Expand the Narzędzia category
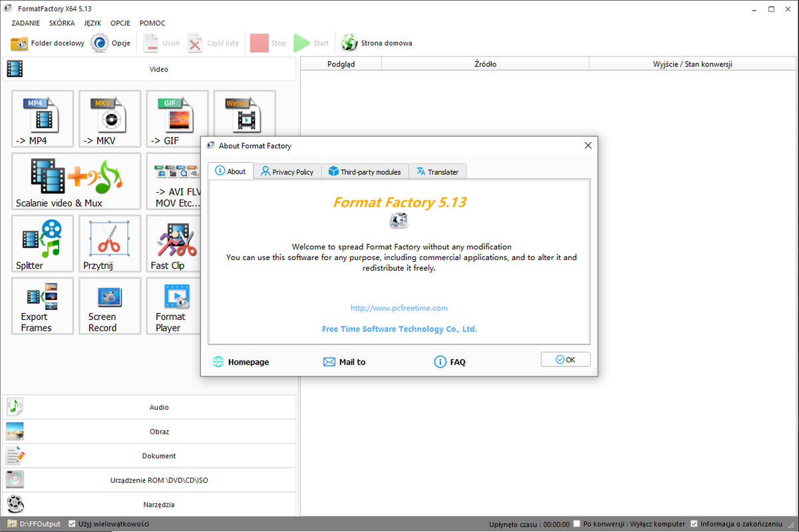This screenshot has width=799, height=532. click(x=149, y=504)
